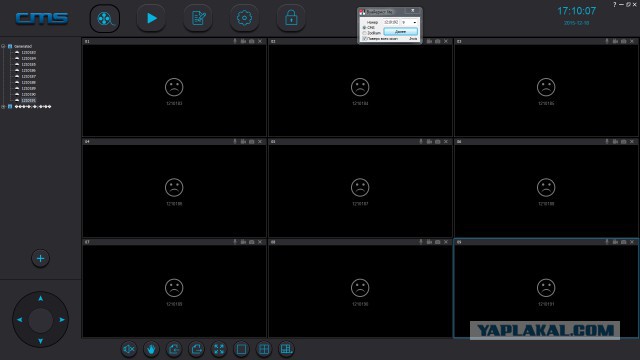
Task: Select camera 1210187 in device tree
Action: point(28,76)
